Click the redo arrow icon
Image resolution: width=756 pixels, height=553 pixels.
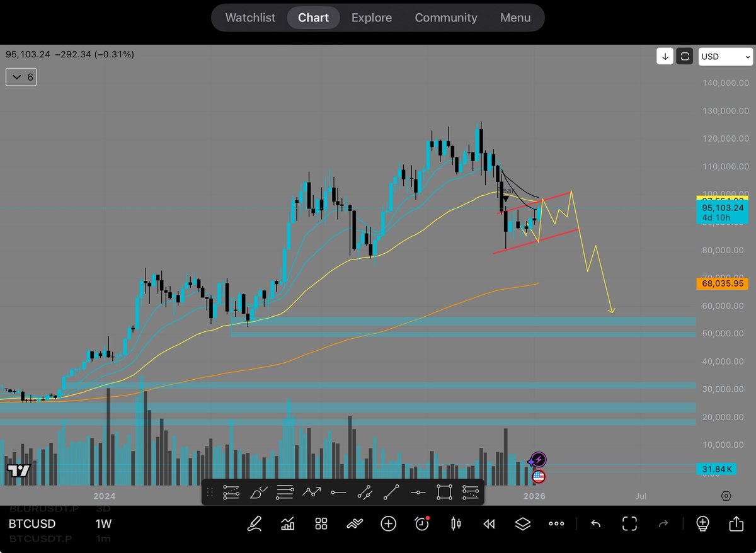coord(663,523)
